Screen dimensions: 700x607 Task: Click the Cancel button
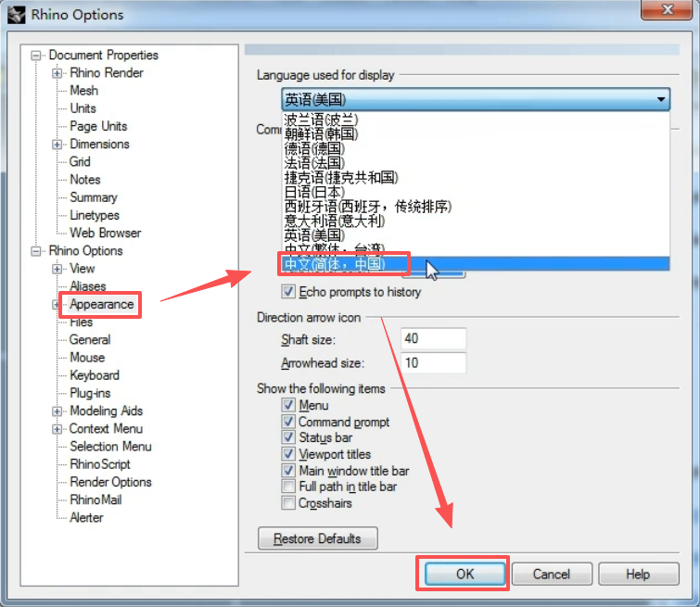tap(552, 574)
